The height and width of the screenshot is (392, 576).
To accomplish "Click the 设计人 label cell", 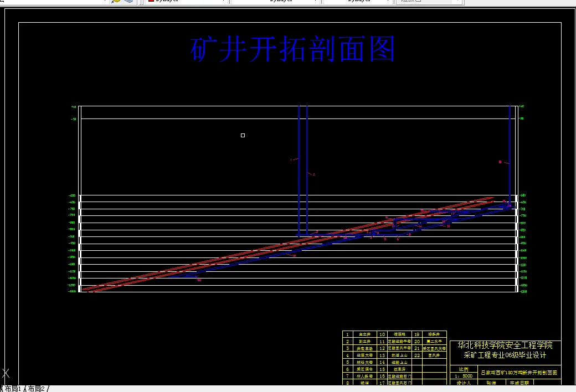I will pyautogui.click(x=464, y=383).
